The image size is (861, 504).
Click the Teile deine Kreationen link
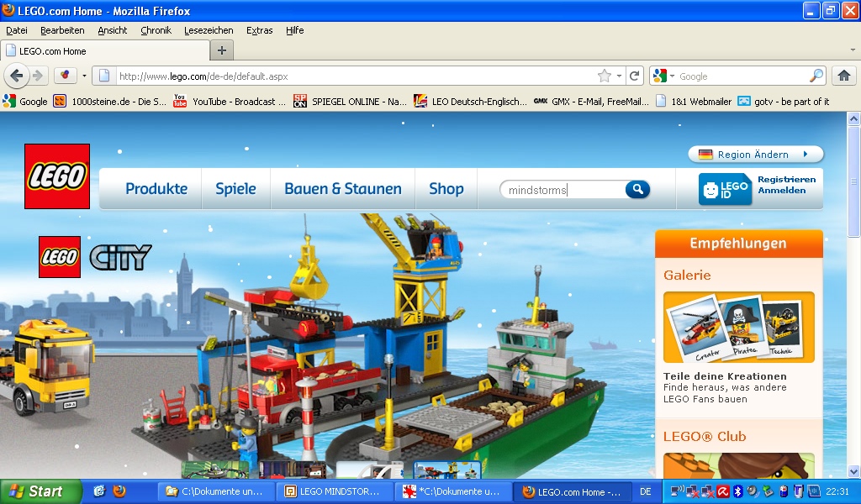coord(725,375)
